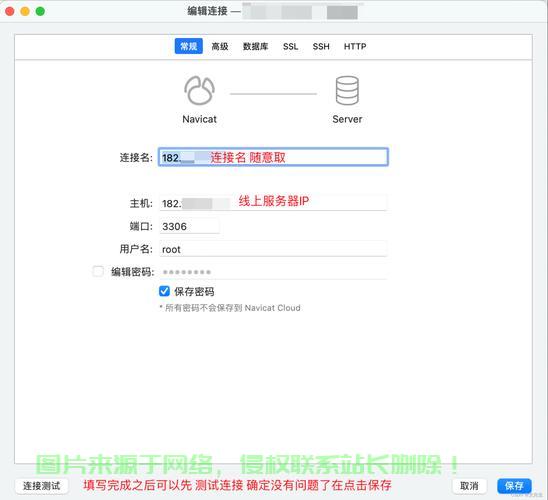Click the Server database icon

(347, 90)
